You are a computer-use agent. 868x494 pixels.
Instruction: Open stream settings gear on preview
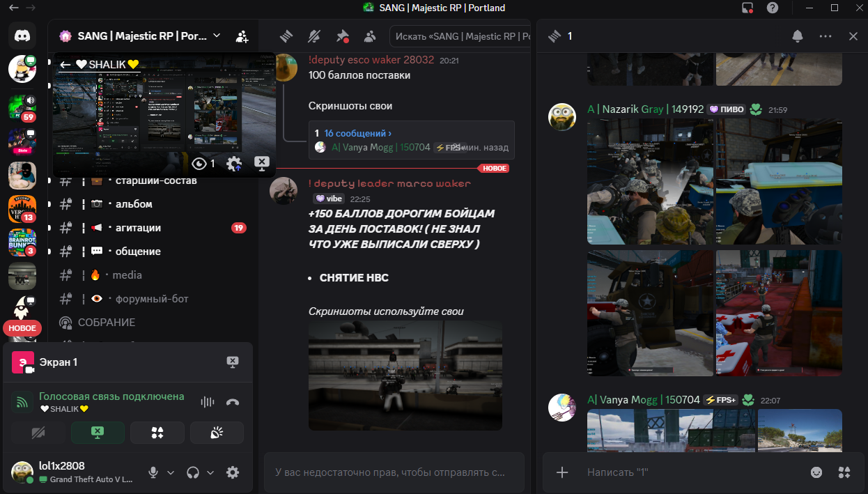pos(234,164)
